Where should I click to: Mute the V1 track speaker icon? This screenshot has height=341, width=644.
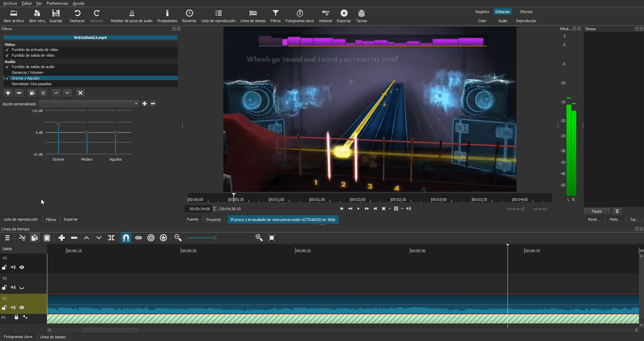[x=13, y=307]
